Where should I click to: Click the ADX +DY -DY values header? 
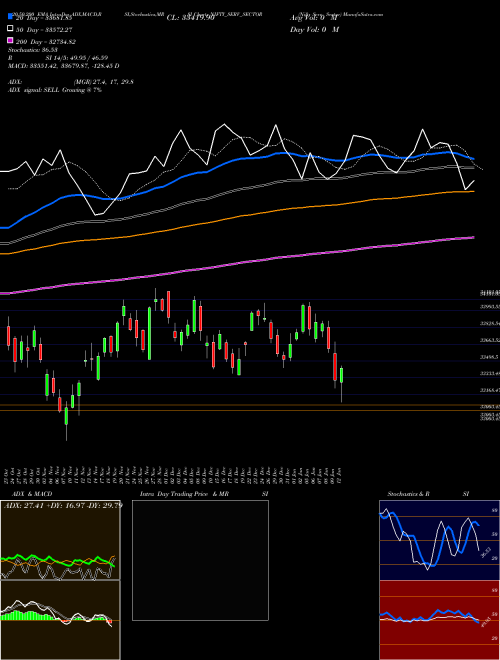[63, 505]
